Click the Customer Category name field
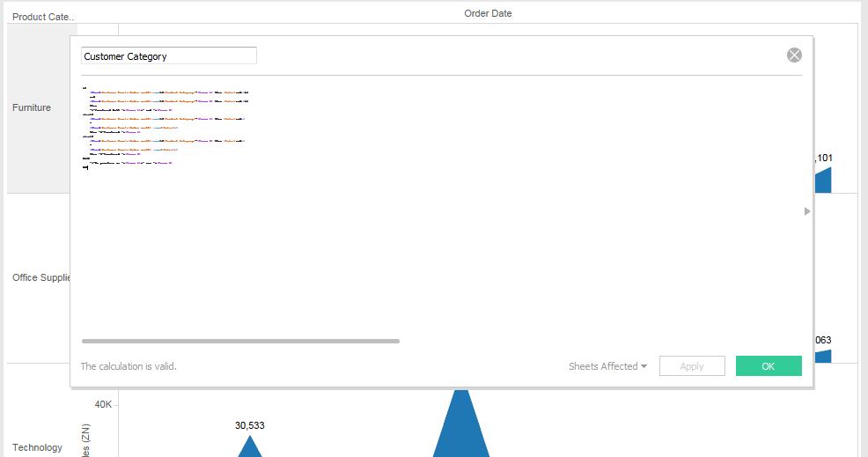Screen dimensions: 868x457 (x=169, y=56)
